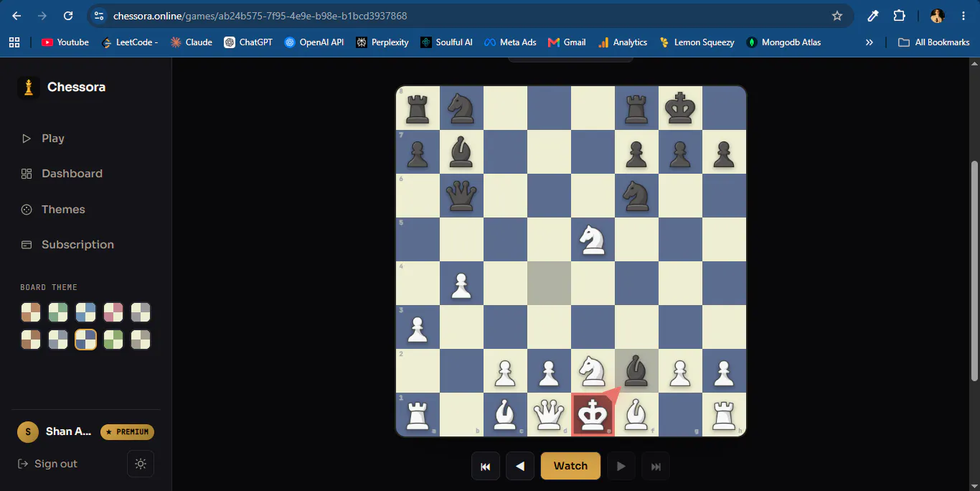Step back one move
The width and height of the screenshot is (980, 491).
[520, 466]
